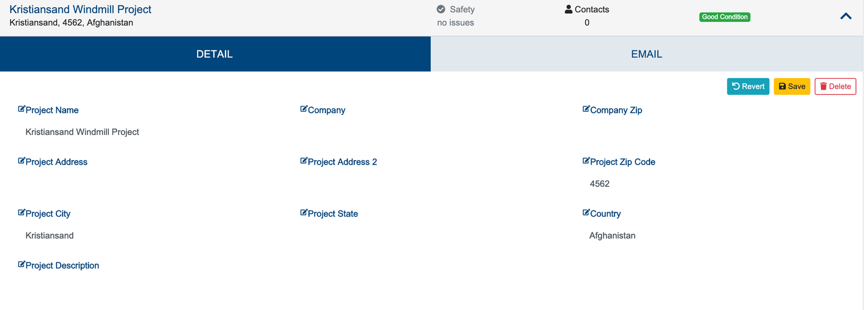This screenshot has width=868, height=310.
Task: Edit the Project State label
Action: point(333,214)
